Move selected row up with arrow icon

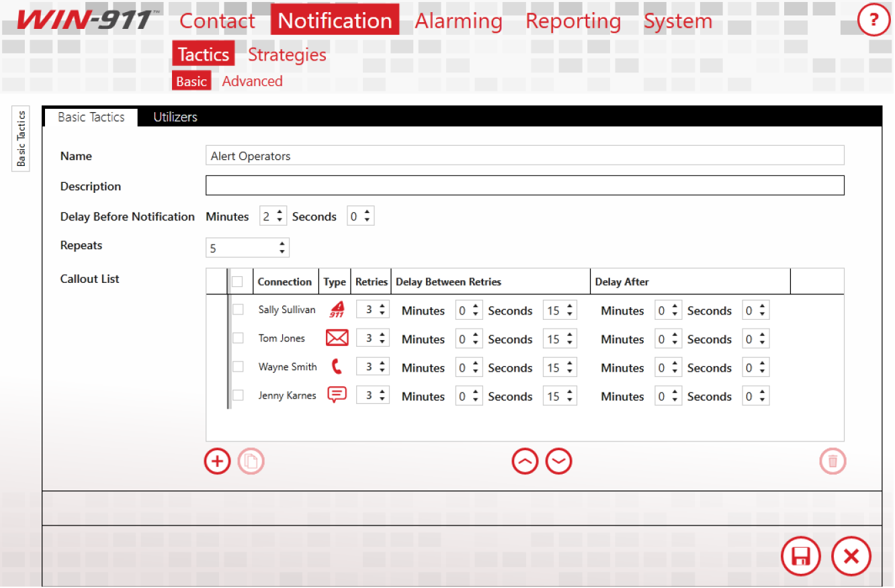525,461
